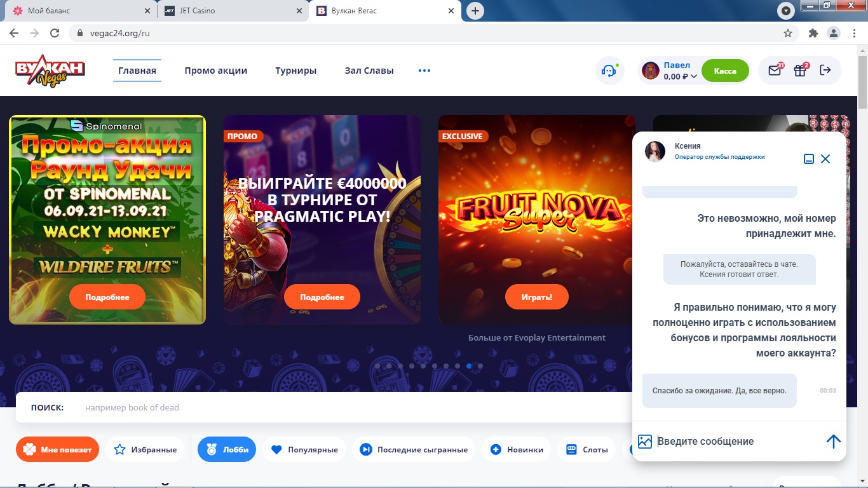868x488 pixels.
Task: Click the Pragmatic Play tournament banner image
Action: (x=322, y=219)
